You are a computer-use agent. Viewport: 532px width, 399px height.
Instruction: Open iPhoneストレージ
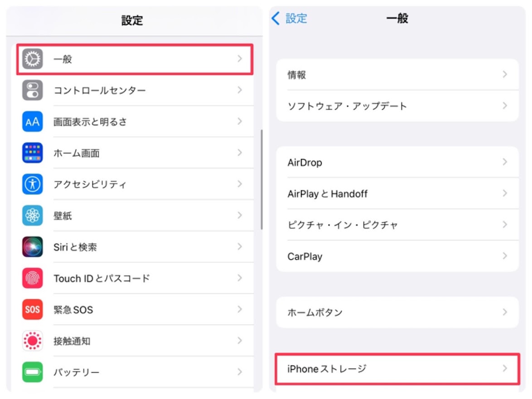pos(397,369)
